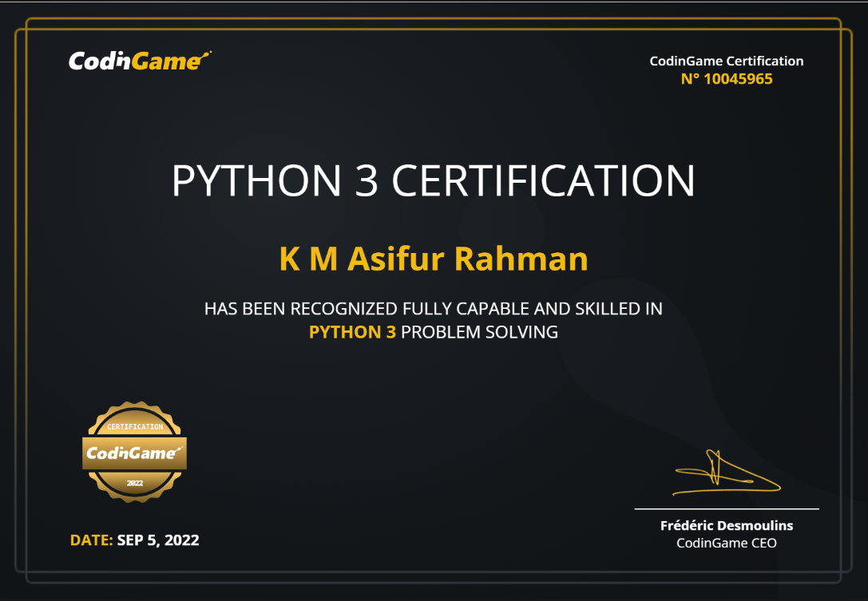The image size is (868, 601).
Task: Click the gold CodinGame 2022 certification badge
Action: [x=134, y=452]
